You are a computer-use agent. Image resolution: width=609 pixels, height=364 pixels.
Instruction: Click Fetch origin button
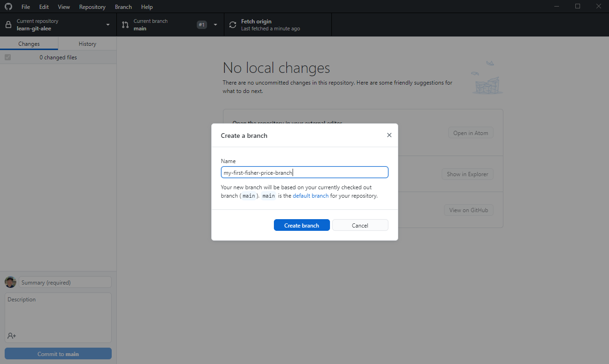278,25
